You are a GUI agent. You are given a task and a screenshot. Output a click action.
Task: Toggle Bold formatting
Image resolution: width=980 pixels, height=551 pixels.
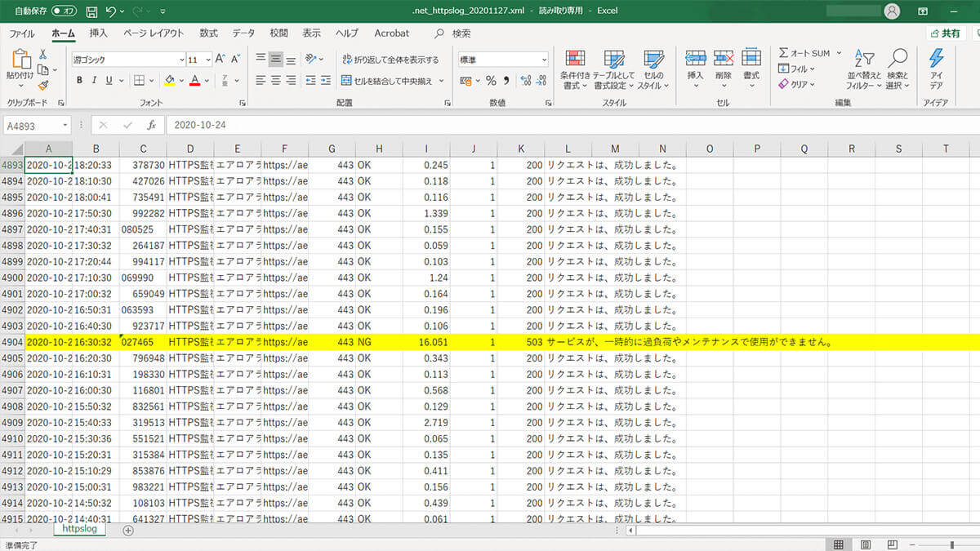79,81
